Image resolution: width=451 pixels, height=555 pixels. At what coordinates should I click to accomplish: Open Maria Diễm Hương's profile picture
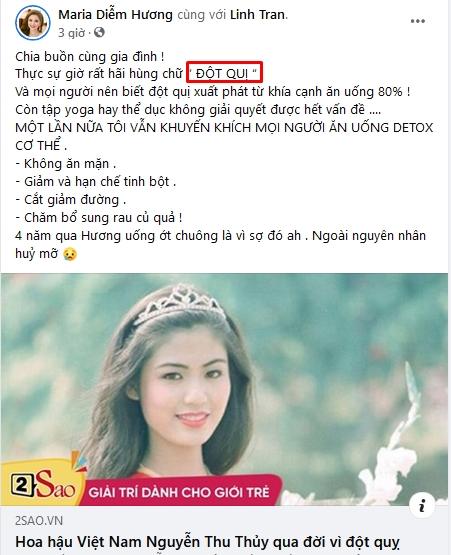point(33,23)
